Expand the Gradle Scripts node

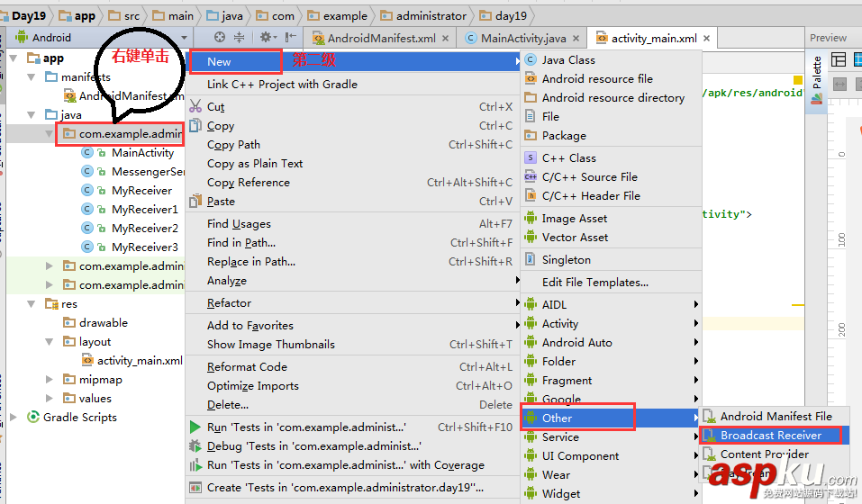pos(13,418)
